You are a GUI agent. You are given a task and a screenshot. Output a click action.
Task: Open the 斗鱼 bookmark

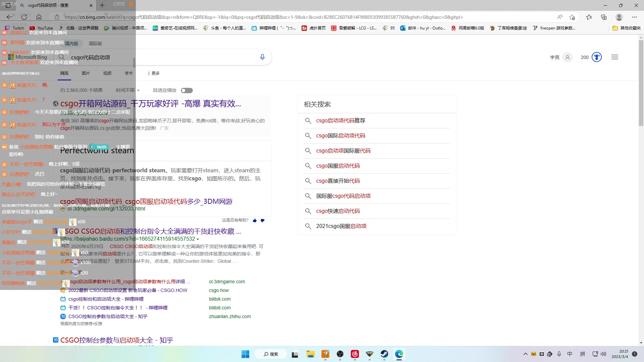click(224, 28)
